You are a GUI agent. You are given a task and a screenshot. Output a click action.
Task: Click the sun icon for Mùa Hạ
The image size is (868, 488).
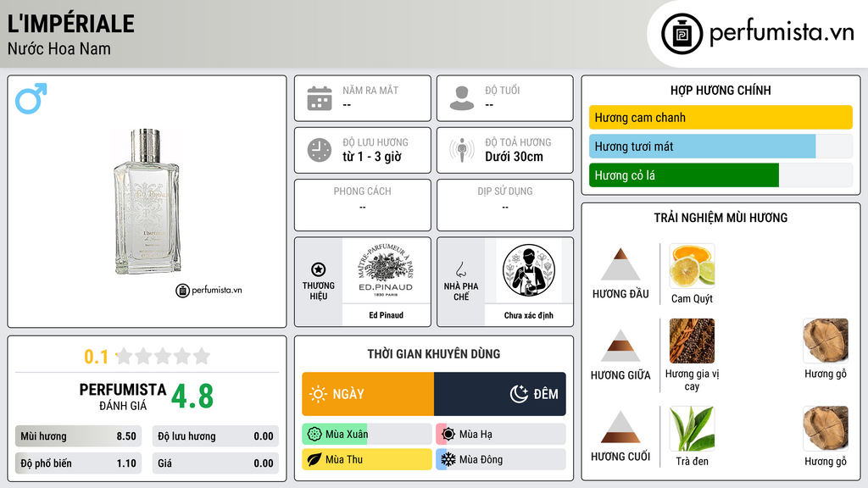point(448,435)
